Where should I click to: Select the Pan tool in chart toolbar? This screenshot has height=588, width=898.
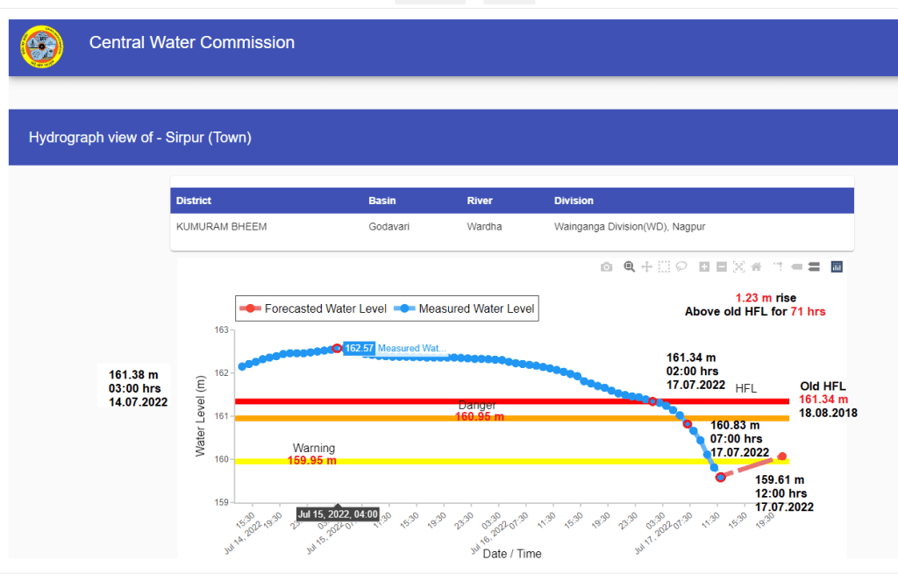(x=646, y=266)
